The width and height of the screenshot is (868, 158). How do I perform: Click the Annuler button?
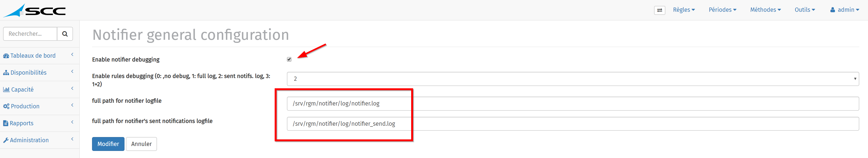[141, 144]
